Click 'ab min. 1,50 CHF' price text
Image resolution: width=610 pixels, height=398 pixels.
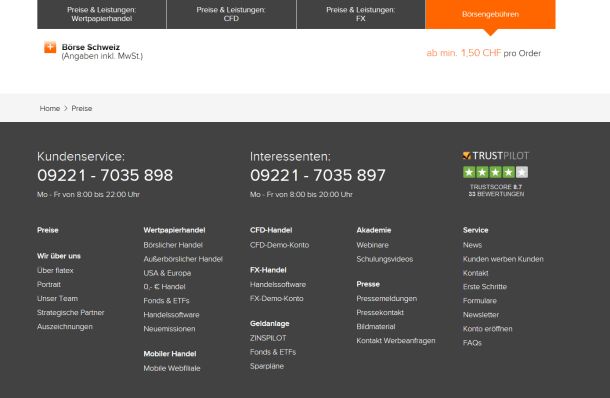(x=464, y=53)
